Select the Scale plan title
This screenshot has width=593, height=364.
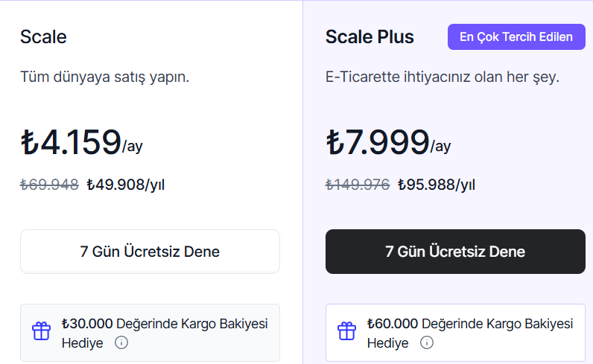click(43, 37)
